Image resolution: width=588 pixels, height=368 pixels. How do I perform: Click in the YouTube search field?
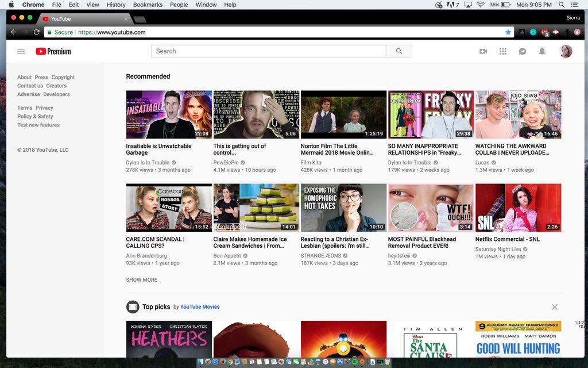pyautogui.click(x=269, y=51)
